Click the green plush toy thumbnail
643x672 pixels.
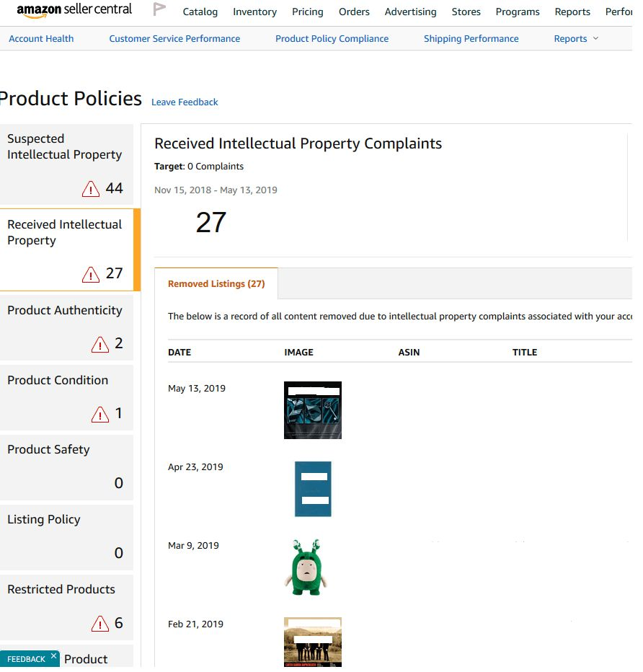click(308, 567)
